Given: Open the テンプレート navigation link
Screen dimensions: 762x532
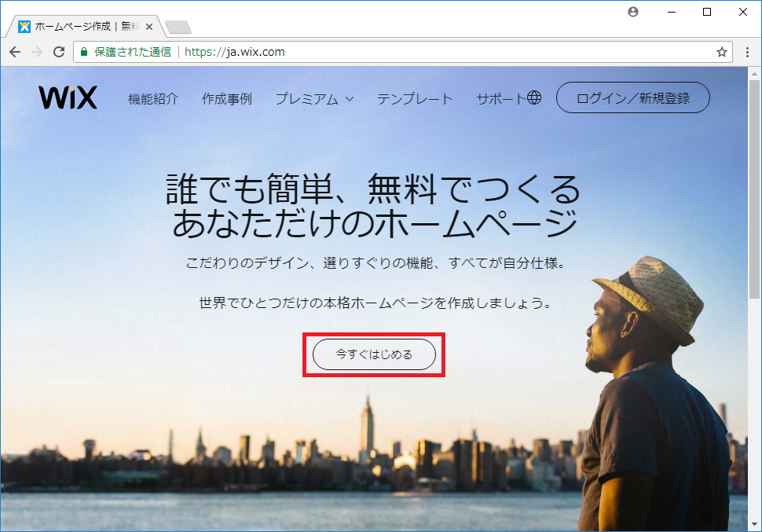Looking at the screenshot, I should pos(415,99).
